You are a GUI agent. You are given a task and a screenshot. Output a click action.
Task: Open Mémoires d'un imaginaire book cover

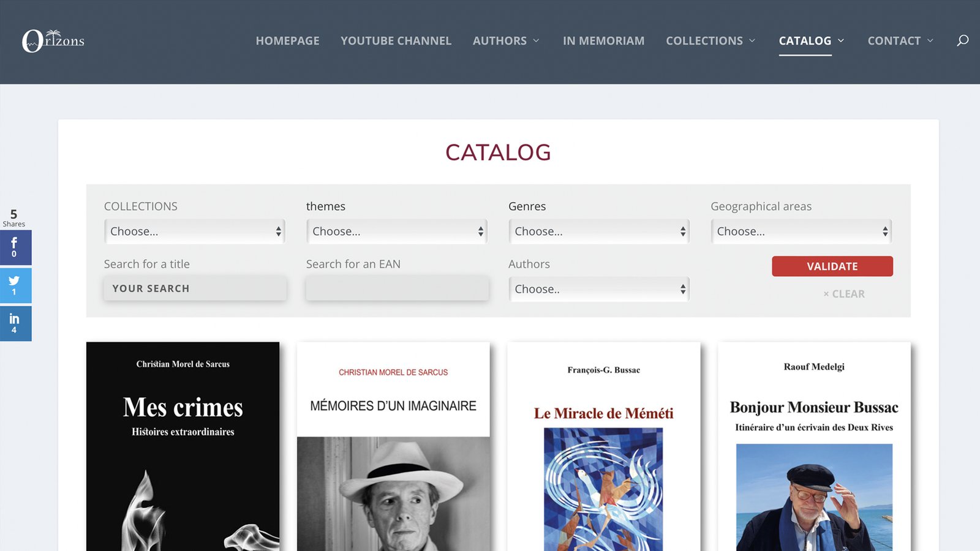tap(393, 446)
